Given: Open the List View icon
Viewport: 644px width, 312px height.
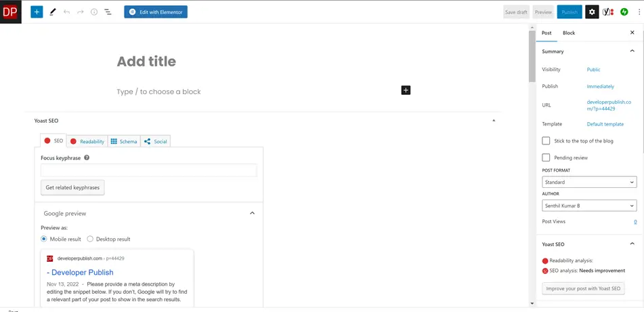Looking at the screenshot, I should point(108,12).
